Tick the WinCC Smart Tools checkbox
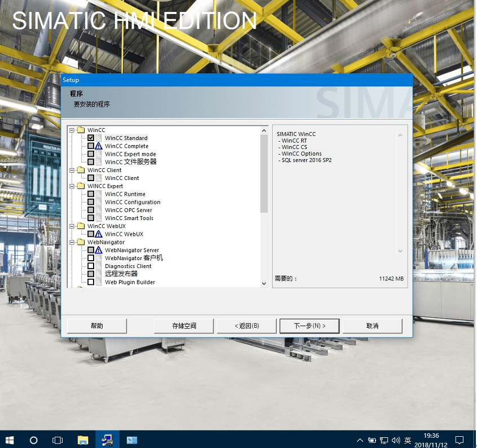477x448 pixels. tap(91, 218)
